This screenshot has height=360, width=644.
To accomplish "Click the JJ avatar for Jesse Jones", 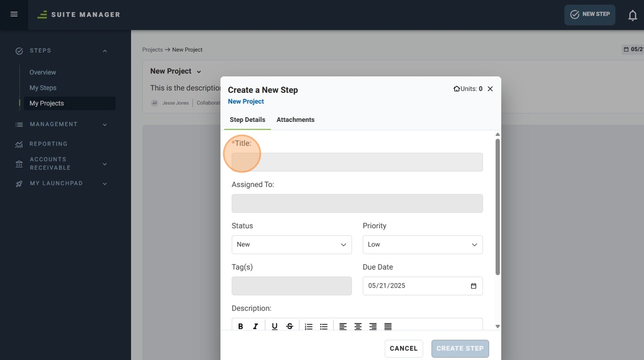I will click(x=155, y=103).
